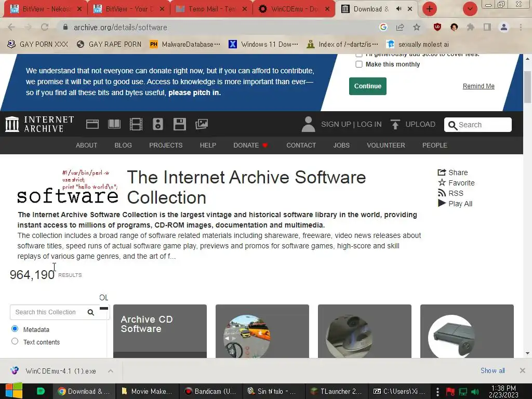Screen dimensions: 532x399
Task: Close the downloads bar
Action: 523,370
